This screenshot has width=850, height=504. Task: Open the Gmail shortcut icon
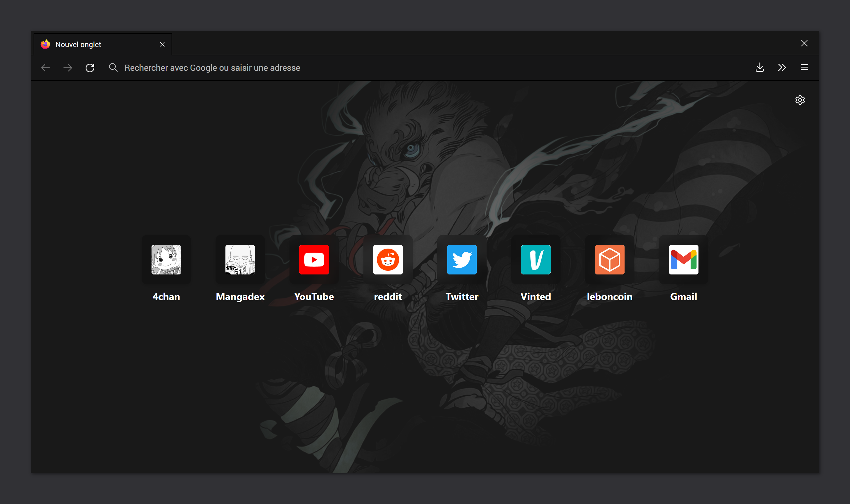click(x=683, y=260)
